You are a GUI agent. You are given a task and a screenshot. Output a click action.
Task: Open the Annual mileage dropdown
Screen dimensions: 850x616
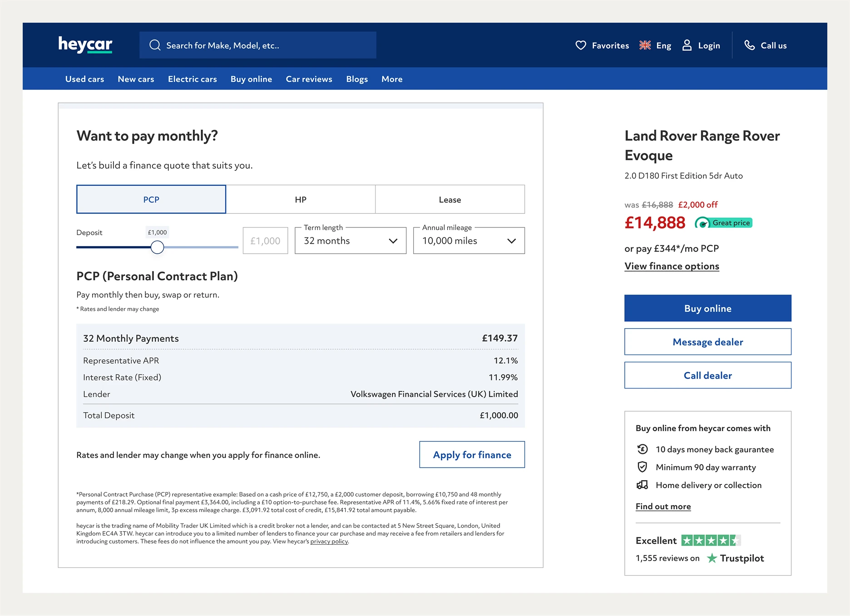tap(469, 241)
